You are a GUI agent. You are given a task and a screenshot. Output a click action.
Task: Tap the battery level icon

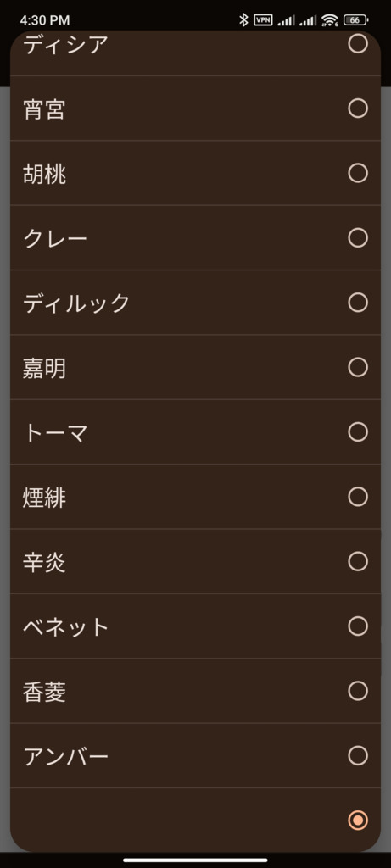[x=355, y=20]
